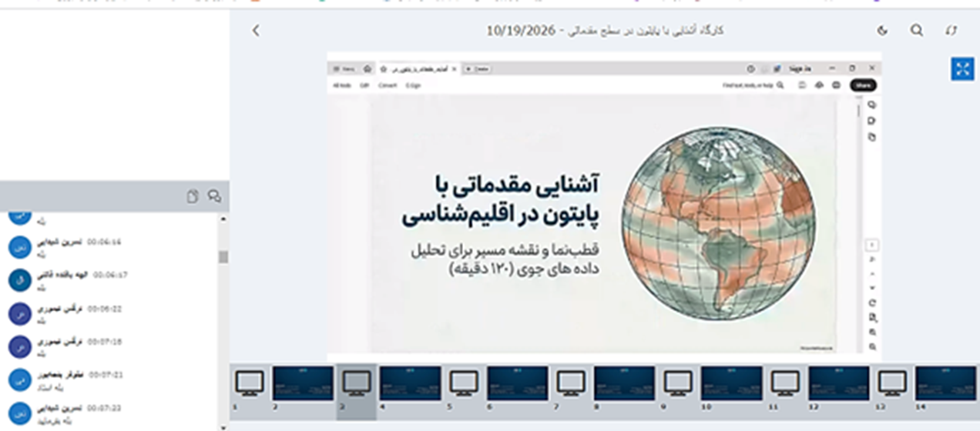Open Convert menu in shared PDF viewer
Screen dimensions: 980x431
click(x=387, y=85)
